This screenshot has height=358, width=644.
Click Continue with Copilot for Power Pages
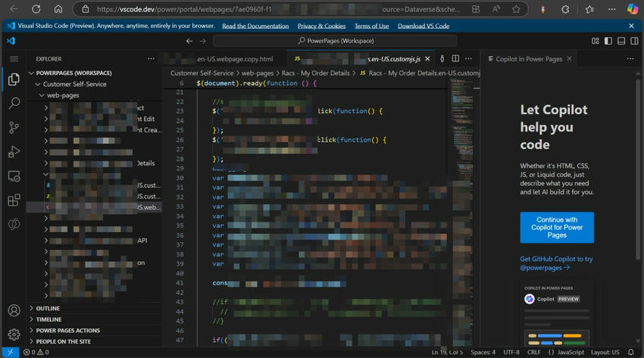[x=557, y=227]
